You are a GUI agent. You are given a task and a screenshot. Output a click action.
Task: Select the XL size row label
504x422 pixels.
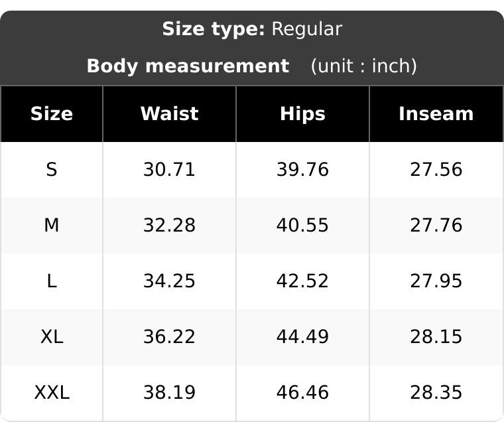coord(52,337)
